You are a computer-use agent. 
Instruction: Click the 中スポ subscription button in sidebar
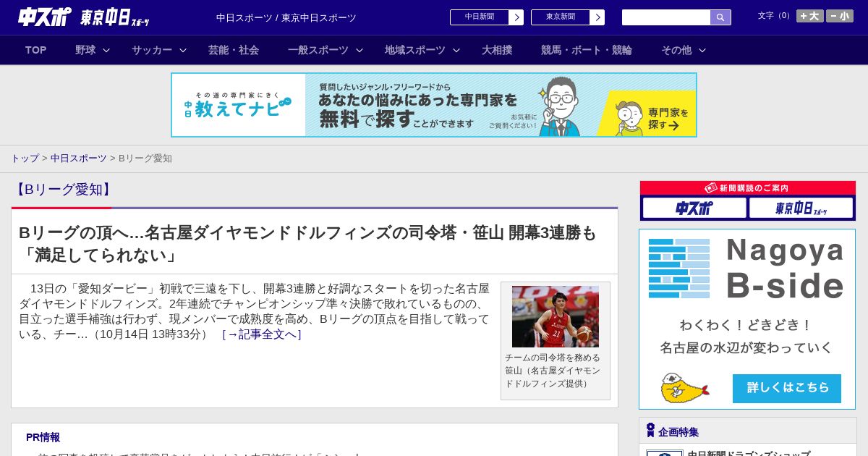tap(694, 208)
